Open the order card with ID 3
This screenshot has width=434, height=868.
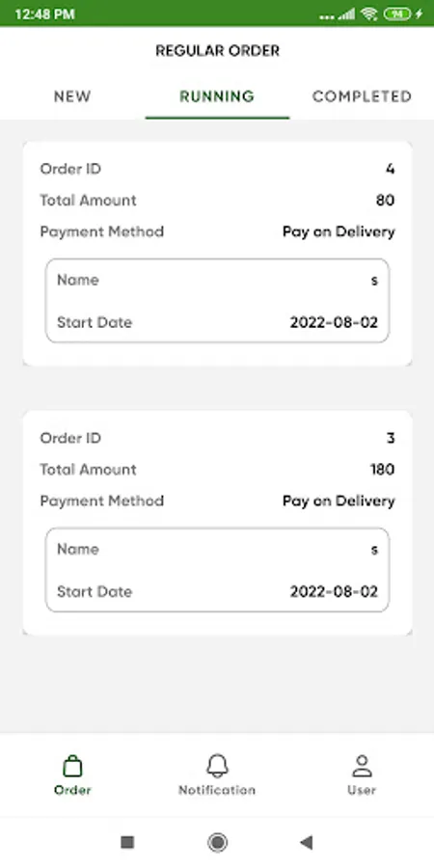(217, 523)
